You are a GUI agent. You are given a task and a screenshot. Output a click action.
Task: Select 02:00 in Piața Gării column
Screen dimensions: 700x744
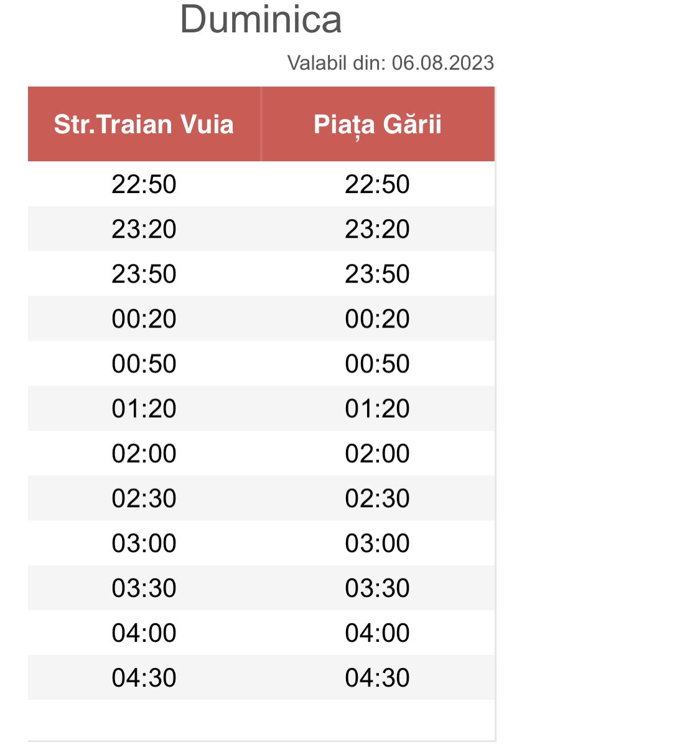click(x=377, y=453)
